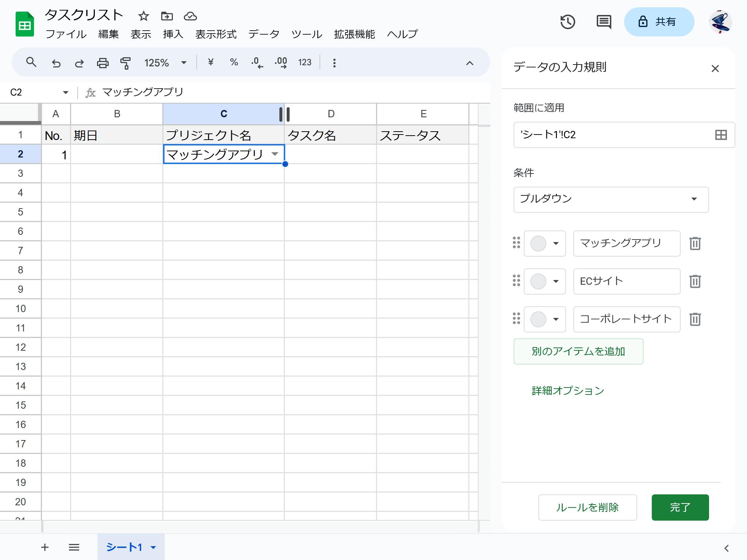Viewport: 747px width, 560px height.
Task: Apply percent format
Action: pos(234,62)
